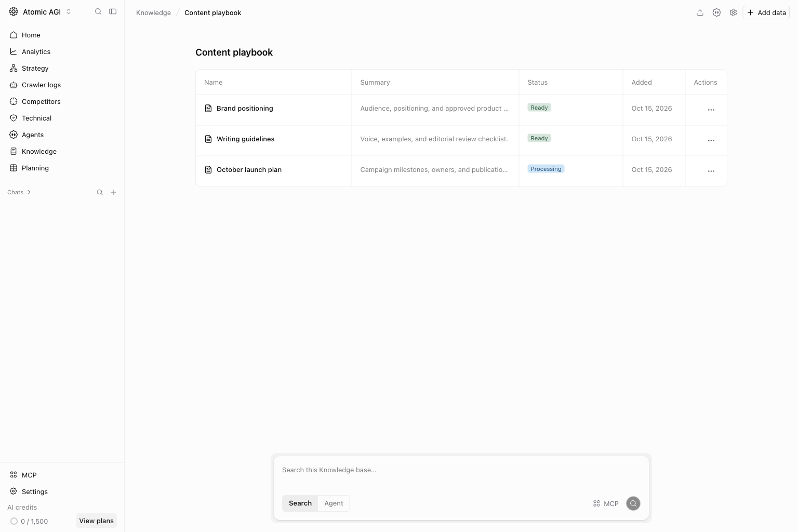This screenshot has width=798, height=532.
Task: Search chats using the Chats magnifier icon
Action: click(x=100, y=192)
